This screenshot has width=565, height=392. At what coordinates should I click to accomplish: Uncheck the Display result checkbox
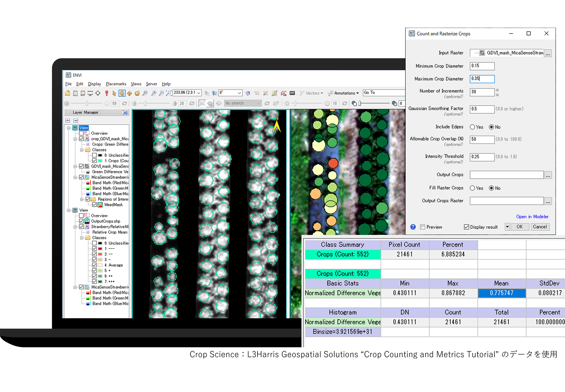pos(466,227)
